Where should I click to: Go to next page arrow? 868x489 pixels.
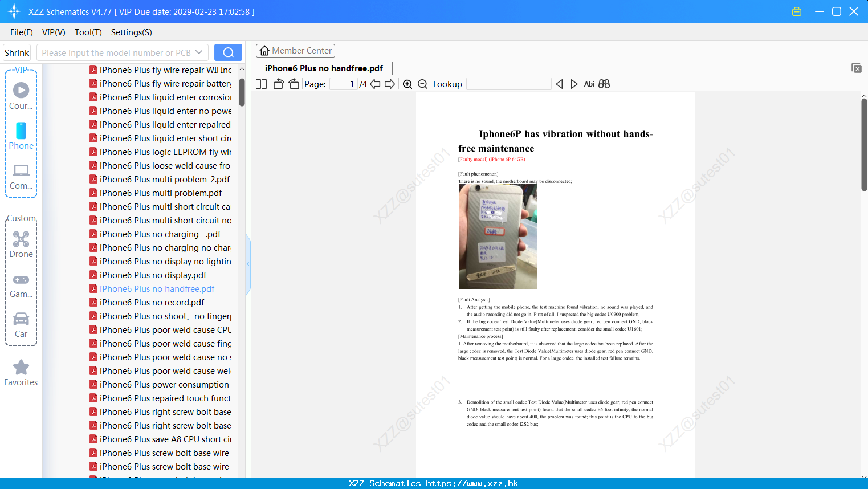390,84
